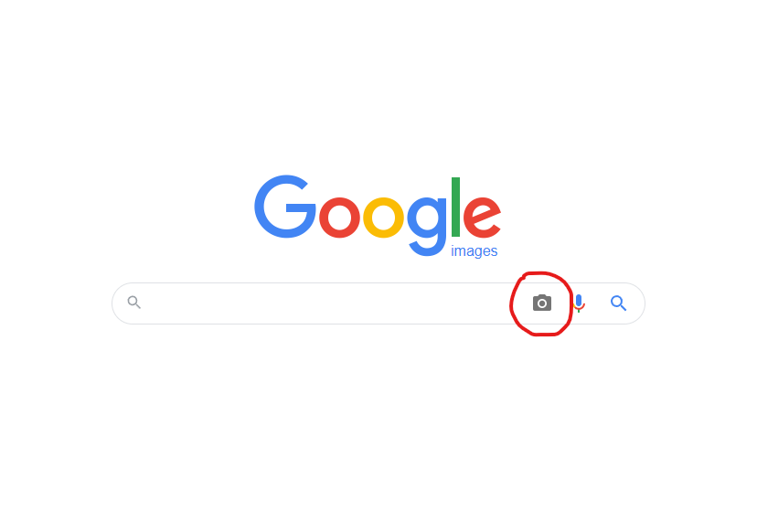Image resolution: width=757 pixels, height=532 pixels.
Task: Click the green "l" in Google logo
Action: [x=455, y=207]
